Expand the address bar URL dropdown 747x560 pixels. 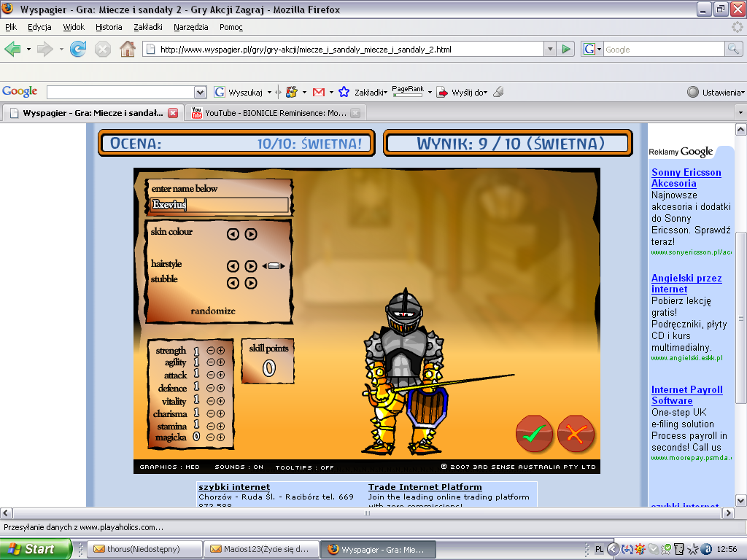(550, 49)
